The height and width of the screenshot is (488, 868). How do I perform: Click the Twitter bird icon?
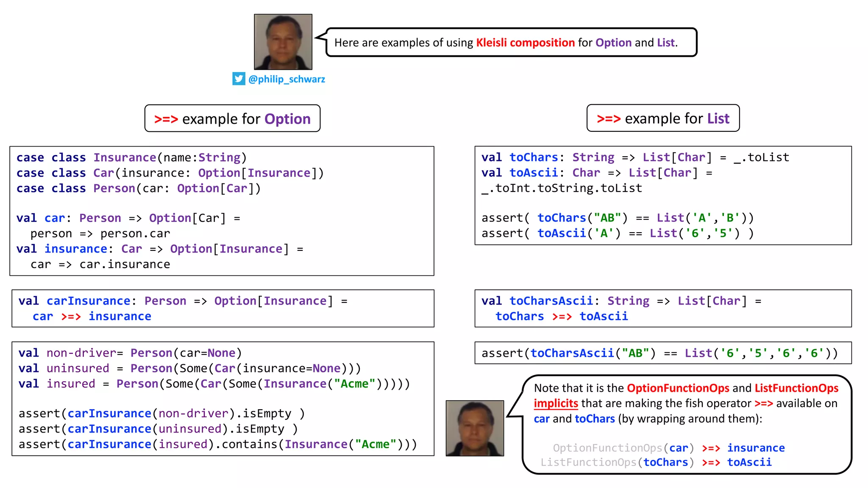click(x=239, y=79)
